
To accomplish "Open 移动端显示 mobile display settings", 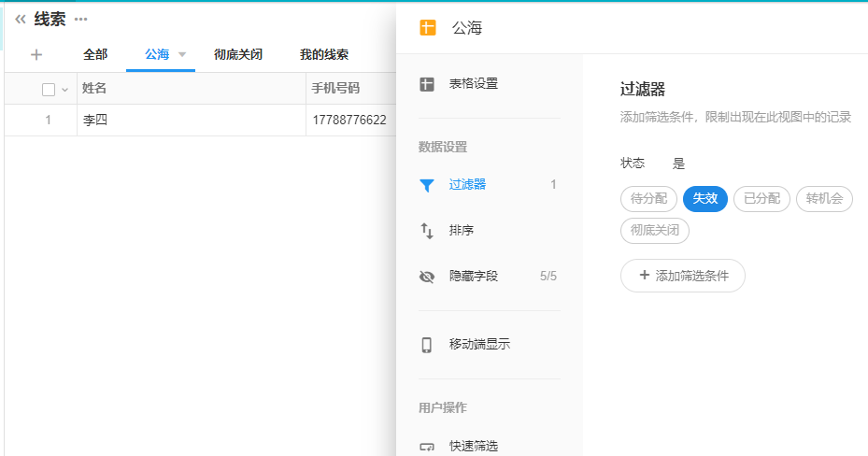I will [478, 345].
